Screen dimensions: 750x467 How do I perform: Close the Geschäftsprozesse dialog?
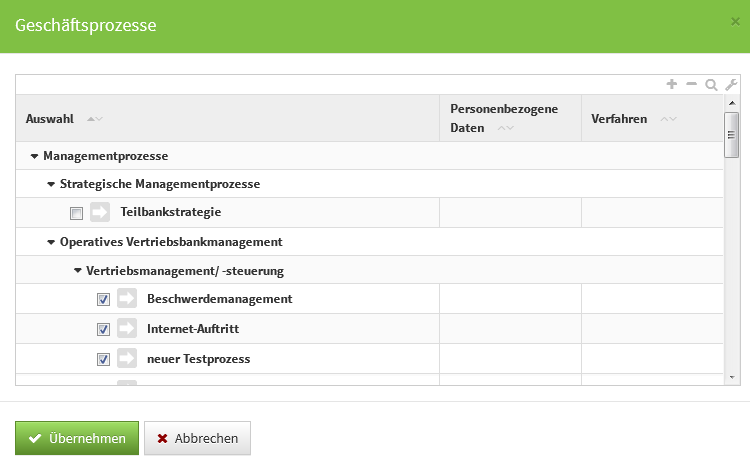[735, 22]
